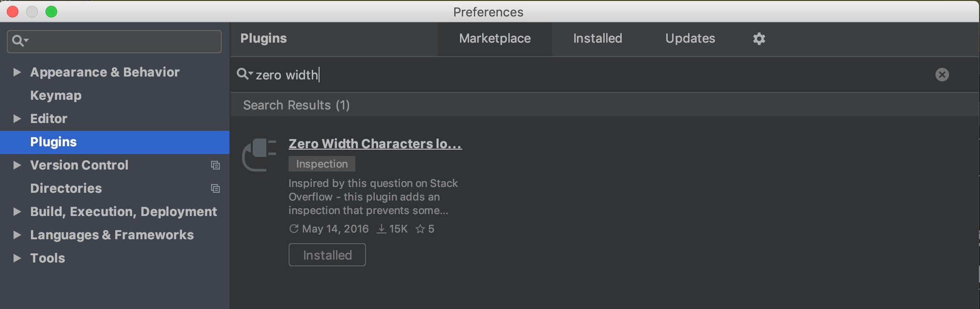Switch to the Marketplace tab
Image resolution: width=980 pixels, height=309 pixels.
pyautogui.click(x=495, y=39)
